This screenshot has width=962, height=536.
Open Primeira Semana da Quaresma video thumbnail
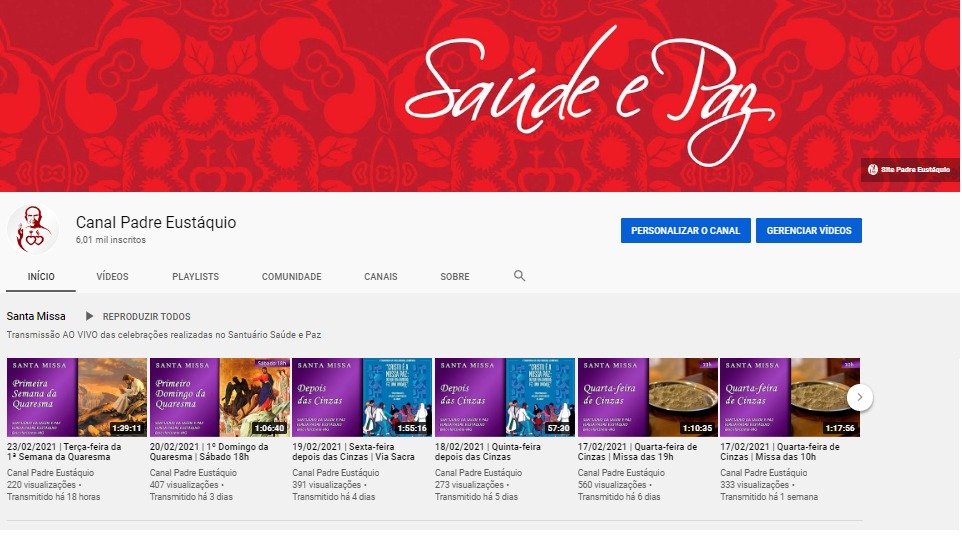(77, 397)
